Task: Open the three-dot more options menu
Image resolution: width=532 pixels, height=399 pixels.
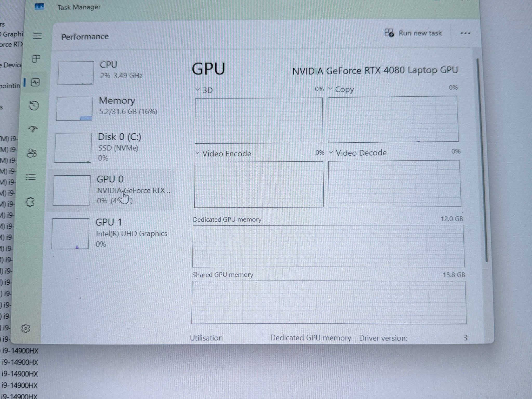Action: 465,33
